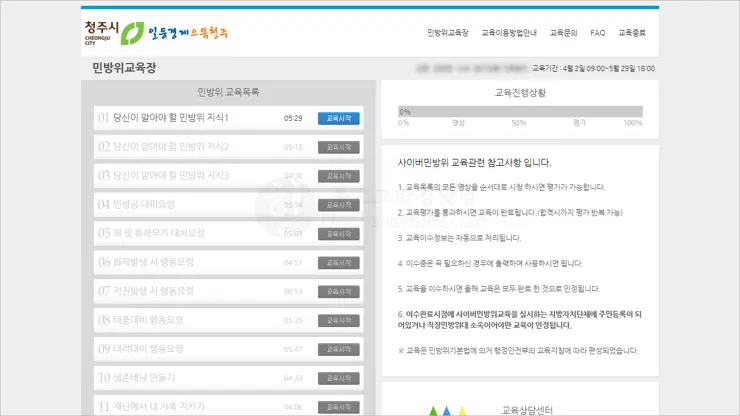
Task: Click 교육시작 for lesson 02 민방위 지식2
Action: [338, 147]
